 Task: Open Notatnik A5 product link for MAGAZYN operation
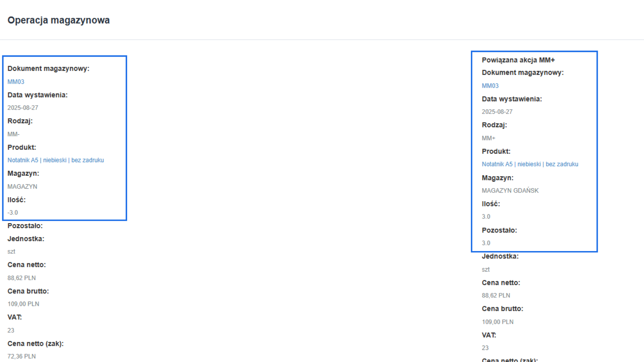click(x=56, y=160)
